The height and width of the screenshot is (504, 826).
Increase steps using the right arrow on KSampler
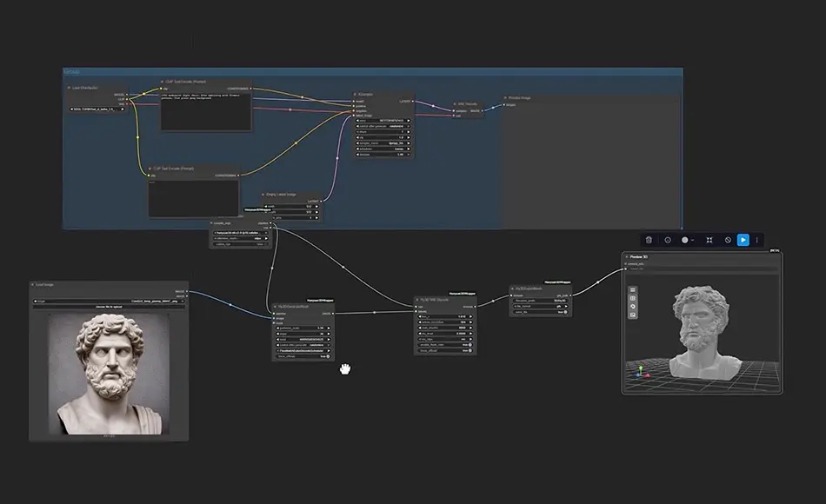coord(409,131)
